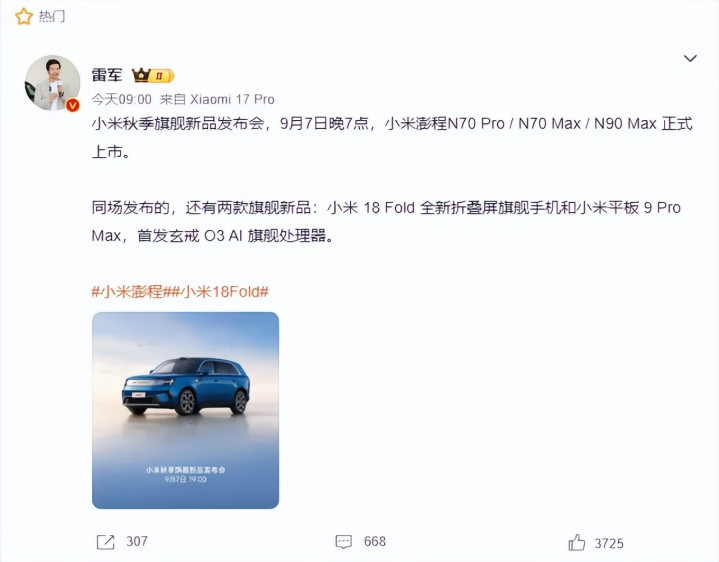Screen dimensions: 719x562
Task: Toggle the thumbs-up like icon
Action: coord(576,542)
